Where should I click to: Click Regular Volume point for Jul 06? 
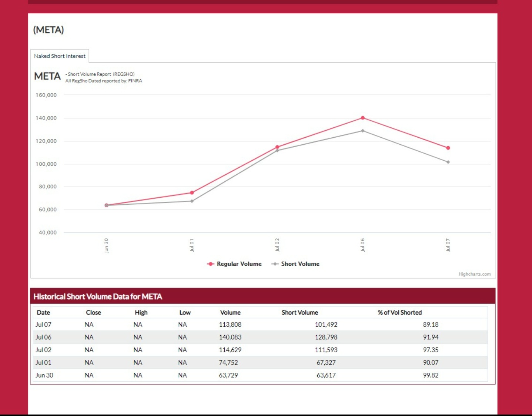coord(362,118)
